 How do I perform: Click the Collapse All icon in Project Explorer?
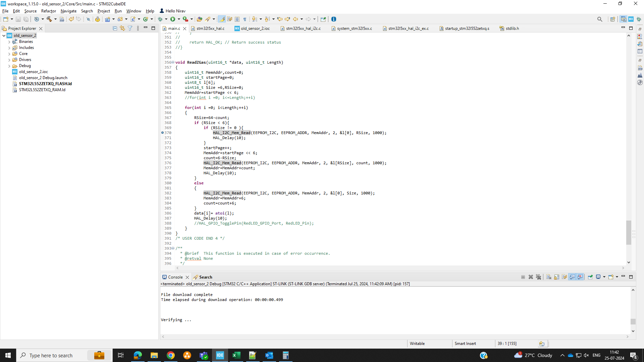point(115,28)
